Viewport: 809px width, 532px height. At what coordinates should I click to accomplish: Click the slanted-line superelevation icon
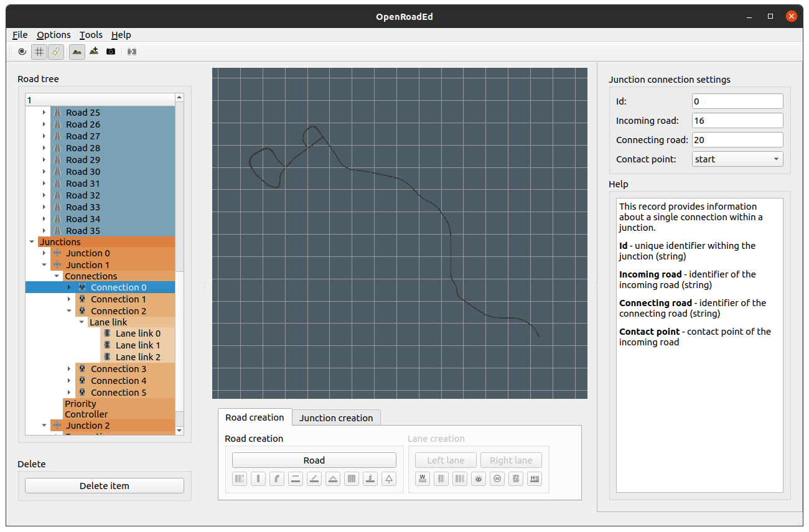tap(314, 478)
